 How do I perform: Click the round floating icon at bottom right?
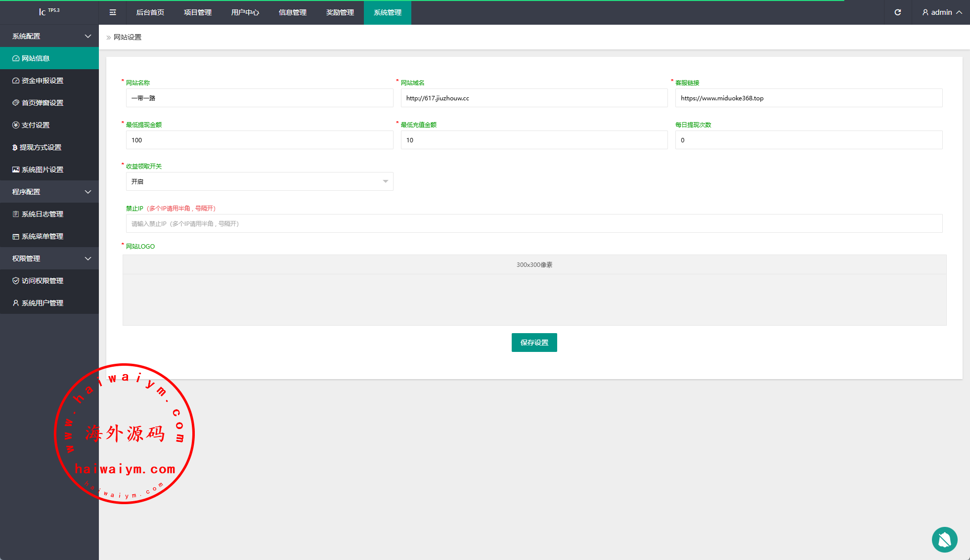944,539
